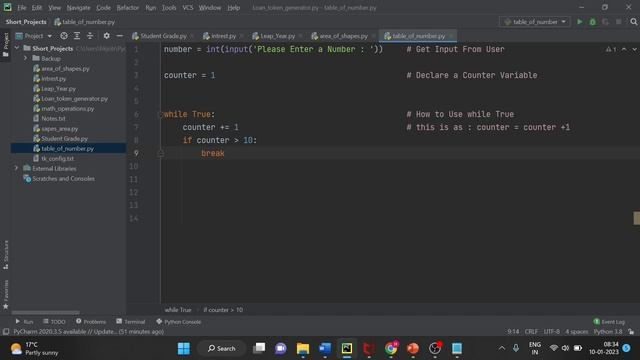Switch to intrest.py editor tab

(x=223, y=36)
